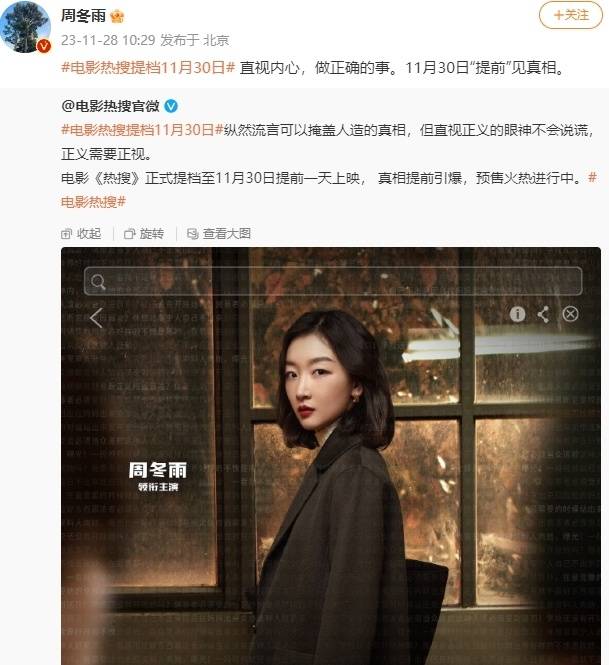Image resolution: width=609 pixels, height=665 pixels.
Task: Go back with left arrow on poster
Action: (96, 318)
